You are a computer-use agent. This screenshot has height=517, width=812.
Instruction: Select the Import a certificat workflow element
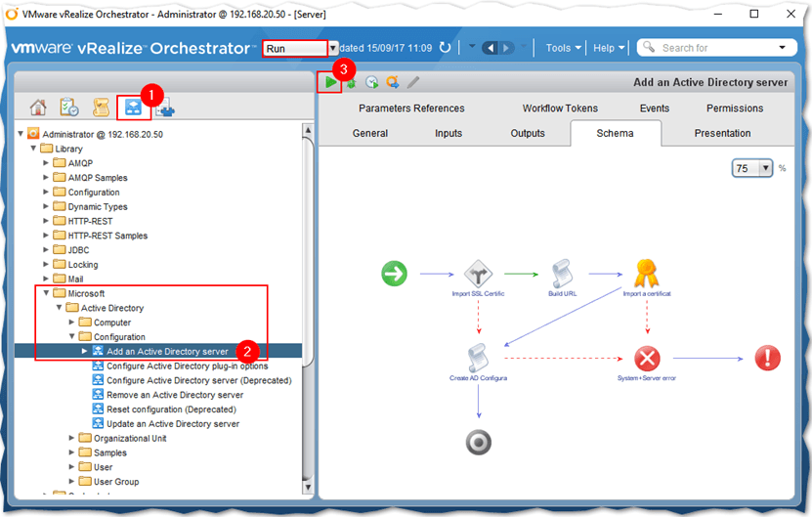[x=646, y=274]
